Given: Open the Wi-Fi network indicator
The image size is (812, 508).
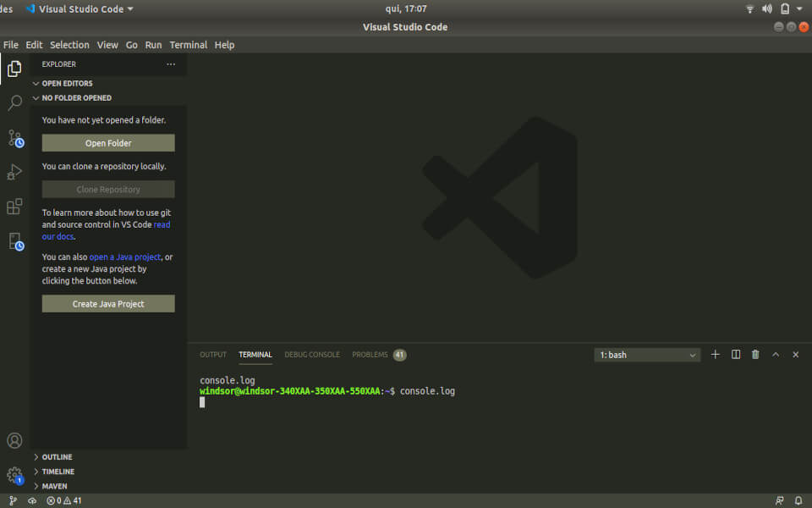Looking at the screenshot, I should click(x=749, y=8).
